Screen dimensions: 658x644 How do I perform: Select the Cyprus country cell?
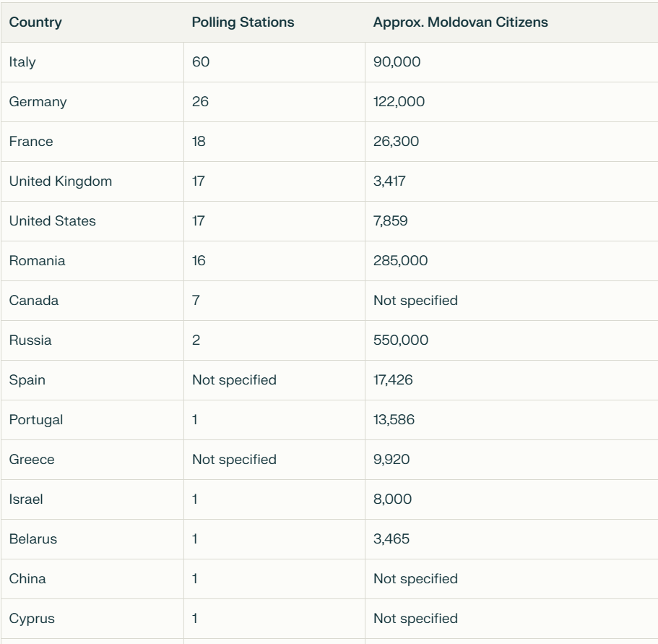pyautogui.click(x=31, y=619)
